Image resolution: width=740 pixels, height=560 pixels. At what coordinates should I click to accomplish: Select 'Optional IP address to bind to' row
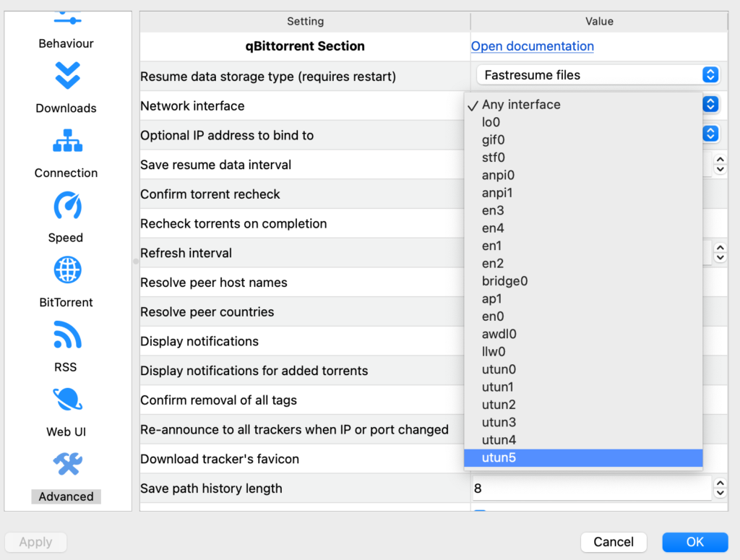point(302,135)
